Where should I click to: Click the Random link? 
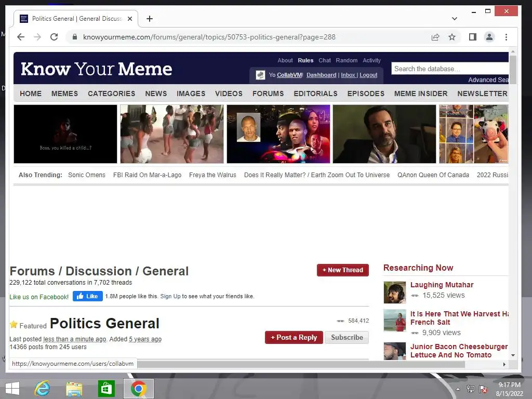tap(347, 60)
